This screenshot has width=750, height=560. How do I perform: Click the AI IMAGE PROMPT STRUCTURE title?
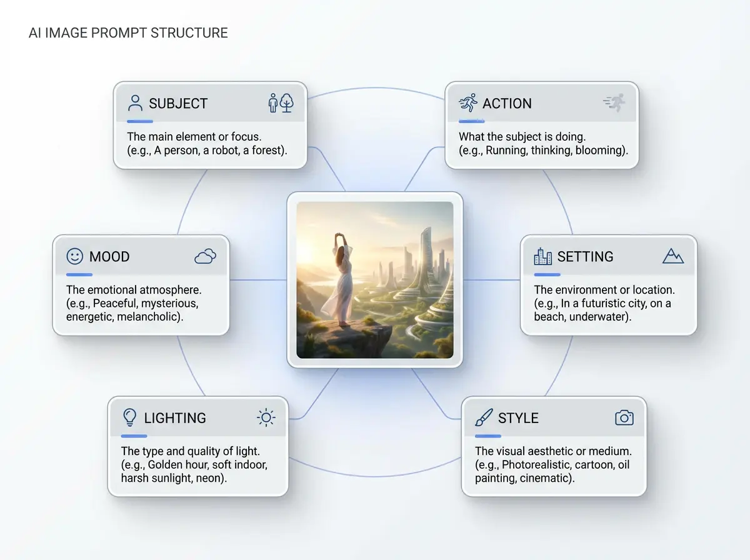pos(128,33)
